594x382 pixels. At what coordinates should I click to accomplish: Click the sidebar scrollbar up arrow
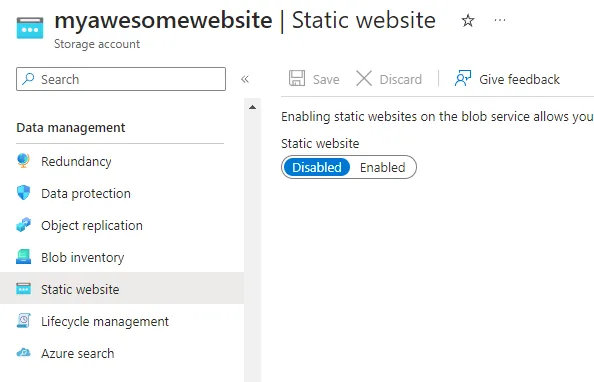[x=252, y=107]
